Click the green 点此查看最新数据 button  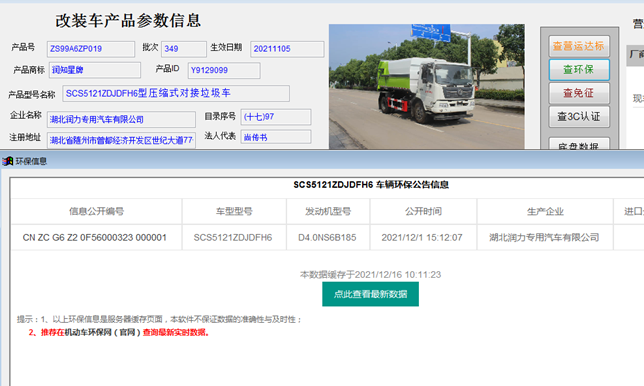(370, 294)
